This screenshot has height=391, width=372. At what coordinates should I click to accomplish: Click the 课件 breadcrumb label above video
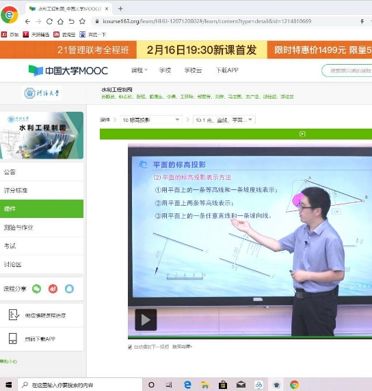105,120
